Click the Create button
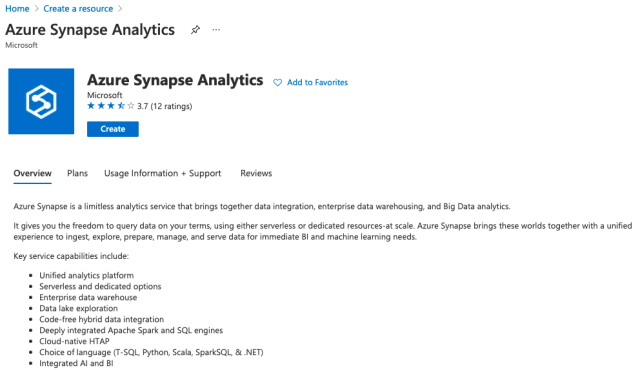 pos(113,129)
